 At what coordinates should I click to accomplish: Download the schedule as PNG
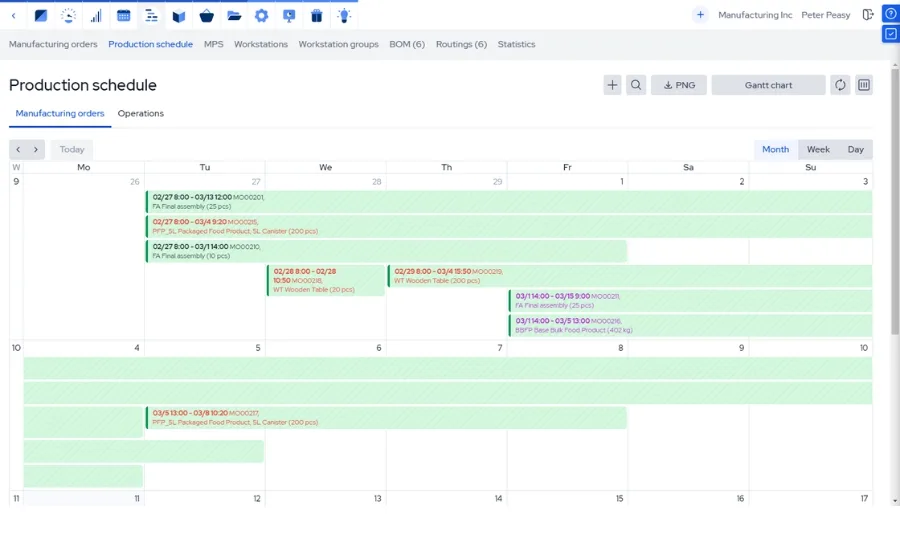click(679, 85)
